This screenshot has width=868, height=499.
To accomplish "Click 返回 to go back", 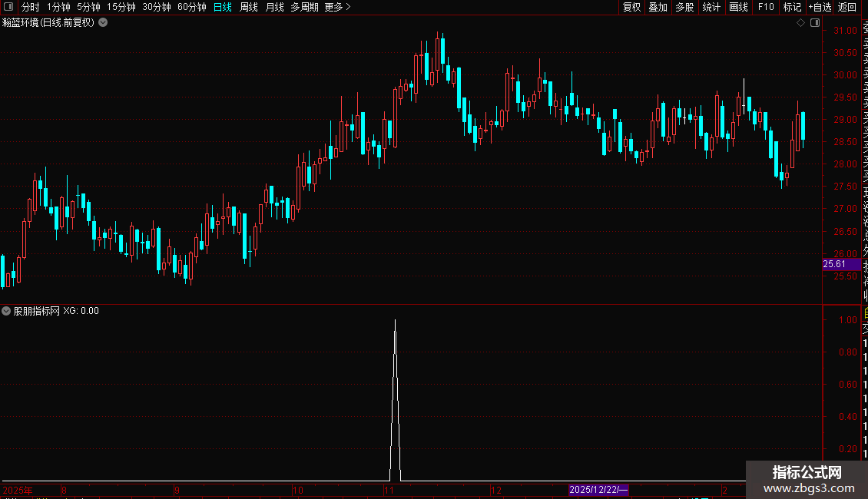I will pos(847,7).
